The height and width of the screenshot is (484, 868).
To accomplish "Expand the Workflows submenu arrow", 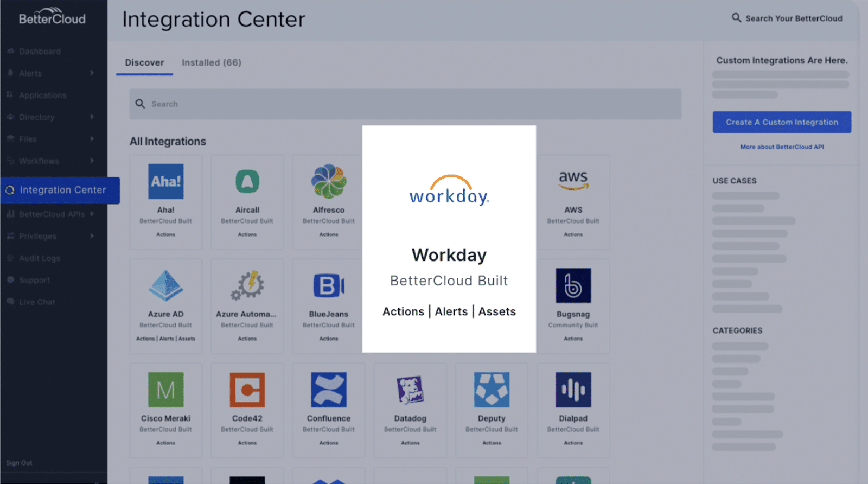I will [x=92, y=161].
